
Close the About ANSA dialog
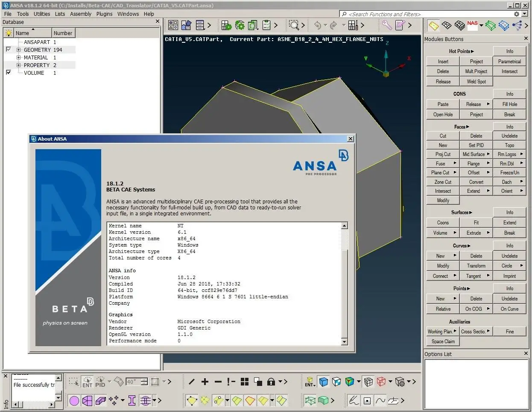tap(351, 138)
